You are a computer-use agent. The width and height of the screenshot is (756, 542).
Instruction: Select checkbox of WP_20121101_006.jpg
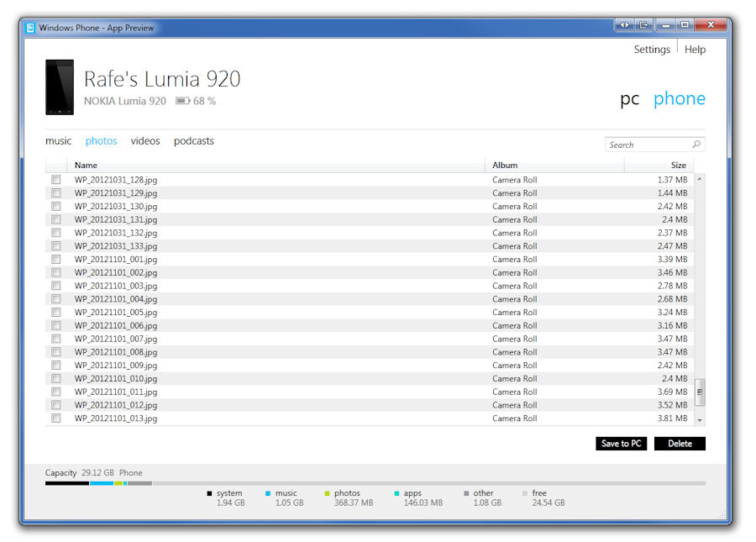coord(56,325)
